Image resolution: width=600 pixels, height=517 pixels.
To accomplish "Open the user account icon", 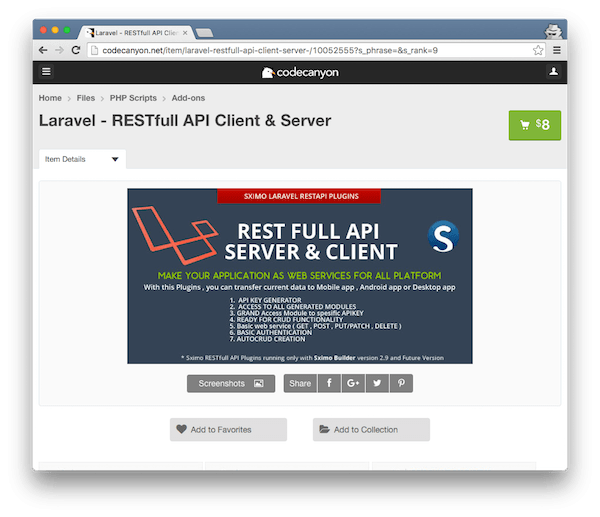I will pyautogui.click(x=553, y=72).
